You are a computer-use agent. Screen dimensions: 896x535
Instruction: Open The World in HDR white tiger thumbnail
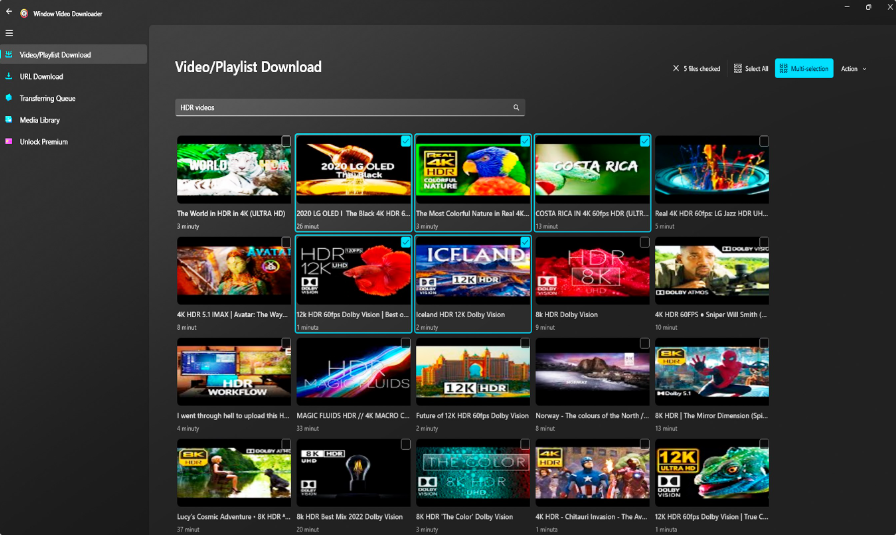click(234, 170)
